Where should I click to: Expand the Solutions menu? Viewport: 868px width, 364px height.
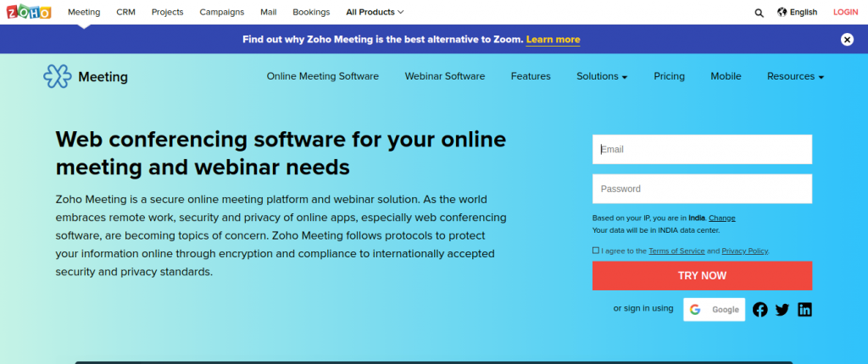pyautogui.click(x=602, y=76)
